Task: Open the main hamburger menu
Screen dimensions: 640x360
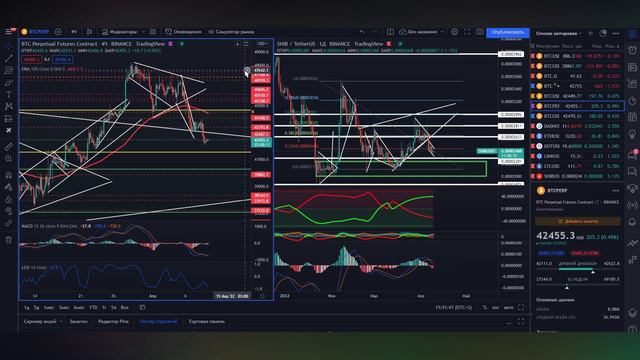Action: 9,31
